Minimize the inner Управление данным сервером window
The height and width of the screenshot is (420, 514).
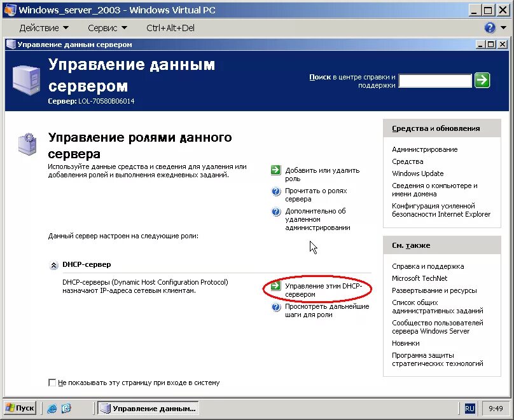tap(480, 44)
